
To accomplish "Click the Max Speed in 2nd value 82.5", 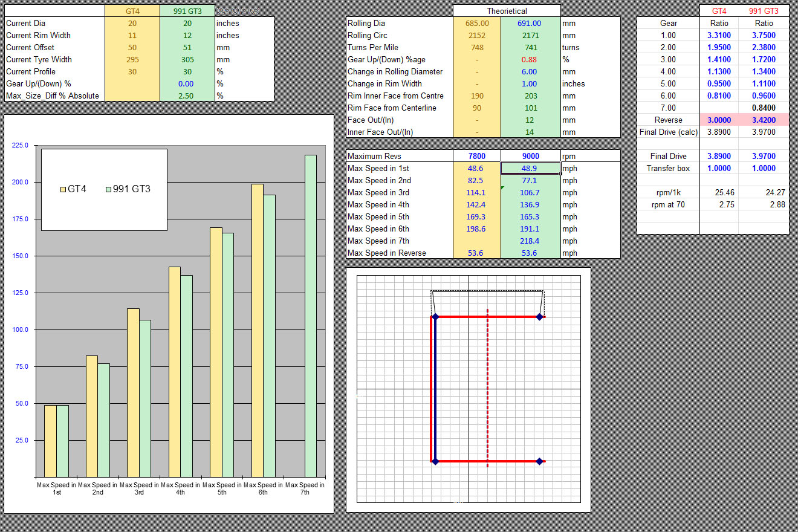I will click(477, 181).
